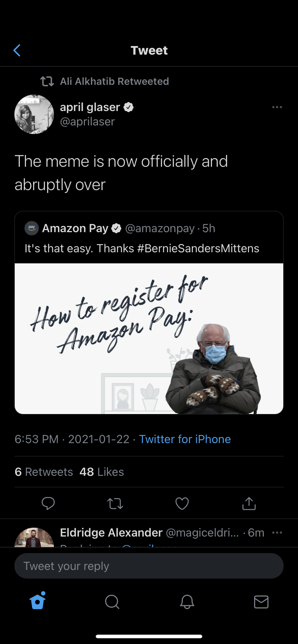Open the Search tab
The image size is (298, 644).
click(x=112, y=601)
